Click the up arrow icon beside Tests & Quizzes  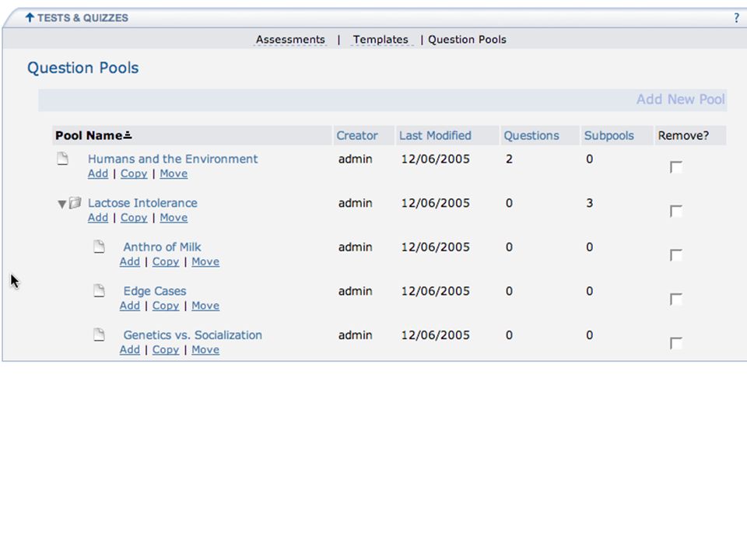30,18
